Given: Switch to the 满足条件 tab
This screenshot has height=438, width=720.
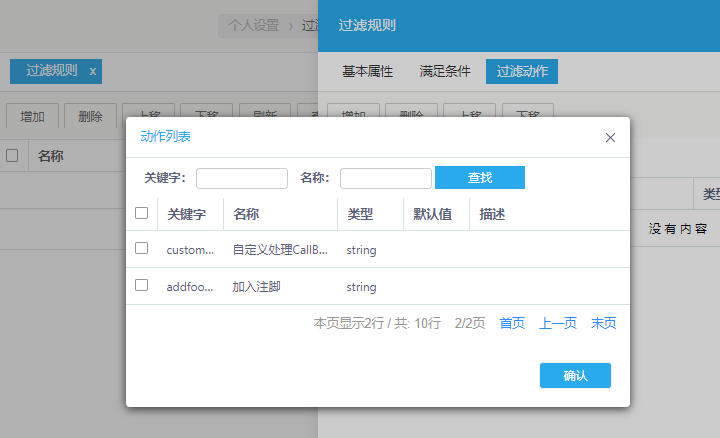Looking at the screenshot, I should point(445,72).
